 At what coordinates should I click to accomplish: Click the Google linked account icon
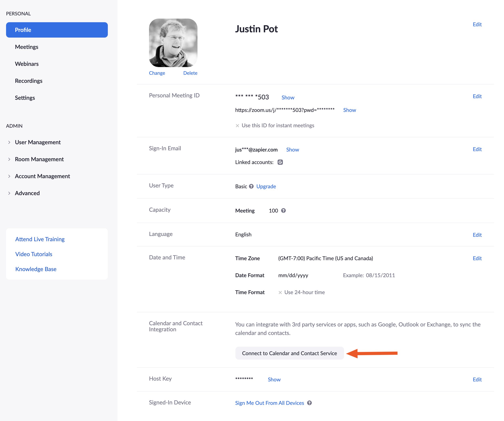click(280, 162)
